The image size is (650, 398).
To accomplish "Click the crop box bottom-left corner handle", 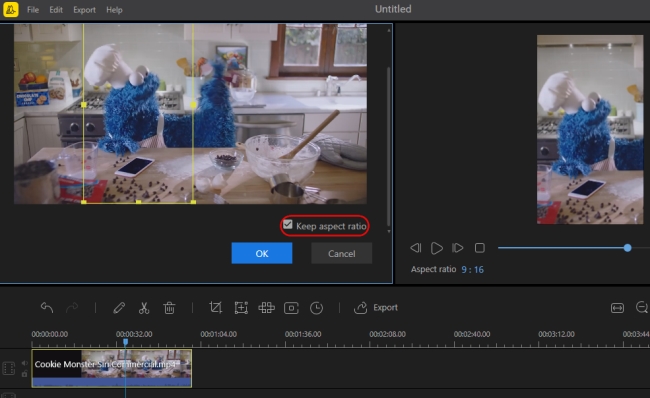I will click(84, 202).
